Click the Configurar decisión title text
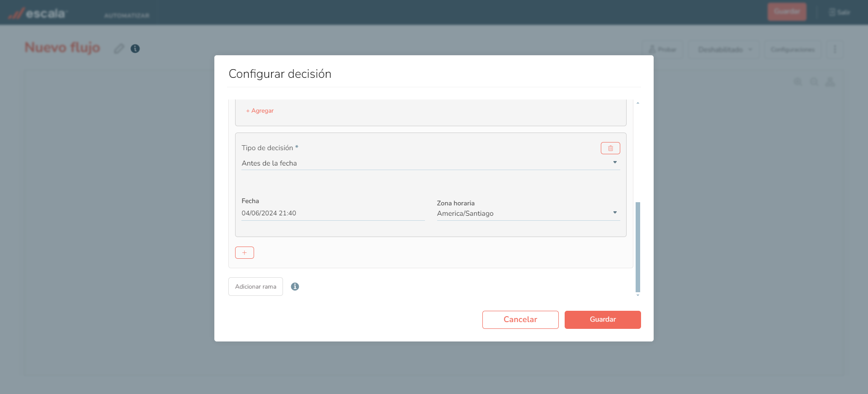 click(x=280, y=74)
